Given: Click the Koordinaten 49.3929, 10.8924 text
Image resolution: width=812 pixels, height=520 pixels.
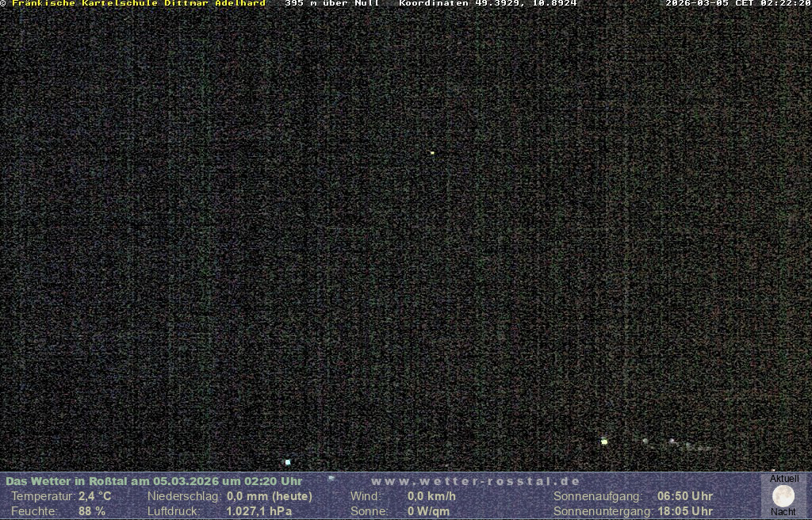Looking at the screenshot, I should (x=488, y=3).
